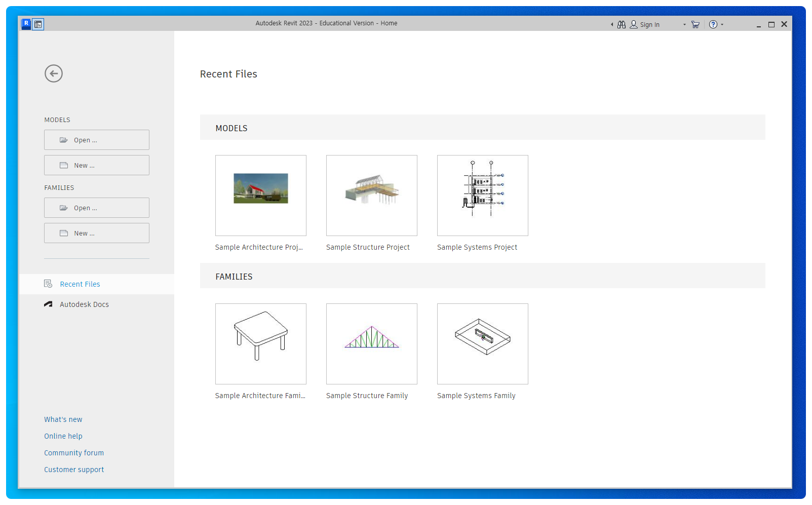Click New under MODELS in sidebar

point(97,165)
